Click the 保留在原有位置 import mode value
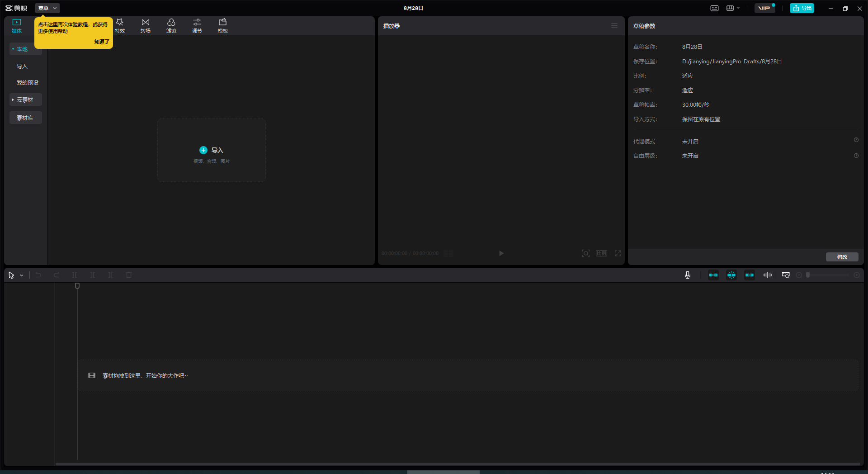This screenshot has height=474, width=868. tap(701, 119)
